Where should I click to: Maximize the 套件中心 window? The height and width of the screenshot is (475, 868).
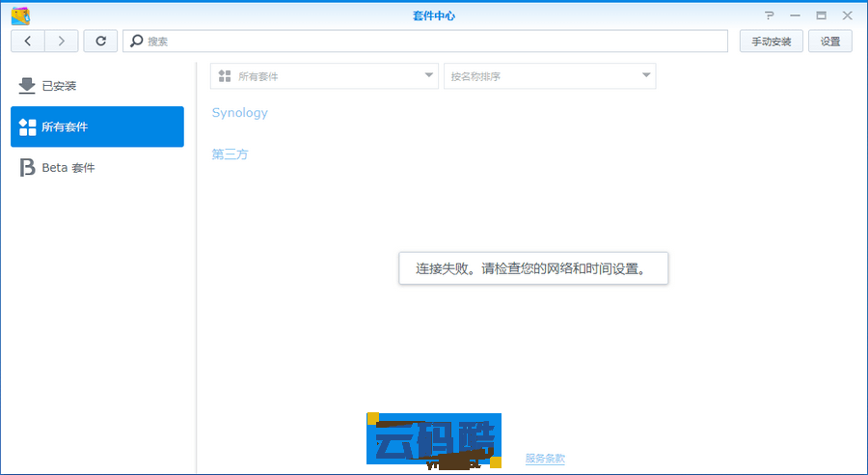[x=821, y=15]
